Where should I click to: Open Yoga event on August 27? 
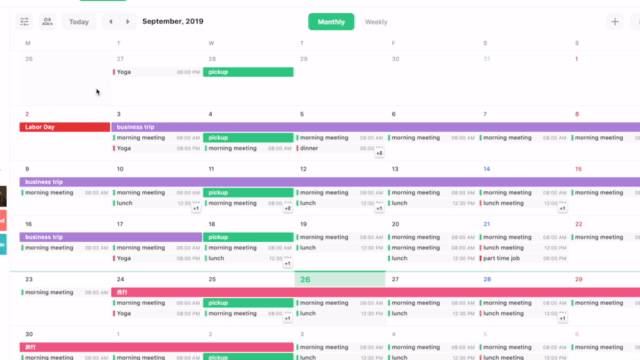point(157,72)
